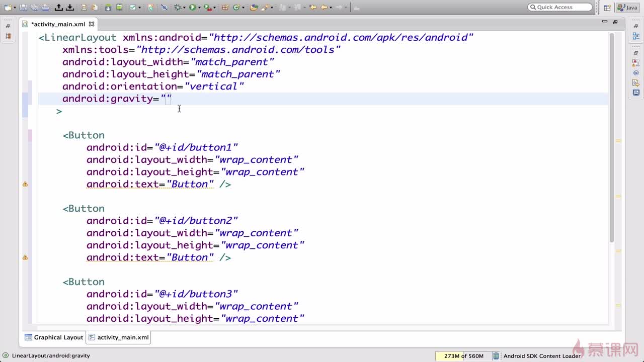
Task: Open the Problems view in right trim
Action: pyautogui.click(x=636, y=63)
